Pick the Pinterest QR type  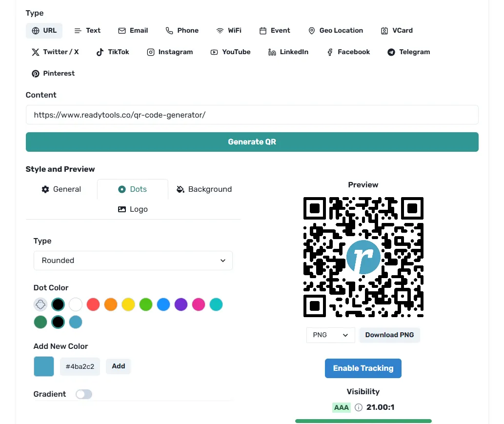53,73
